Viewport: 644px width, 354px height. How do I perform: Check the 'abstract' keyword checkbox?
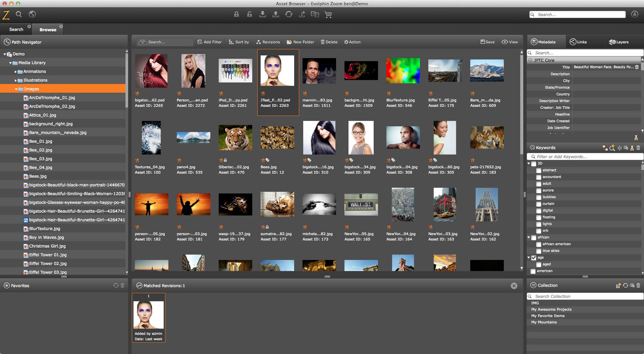click(539, 170)
